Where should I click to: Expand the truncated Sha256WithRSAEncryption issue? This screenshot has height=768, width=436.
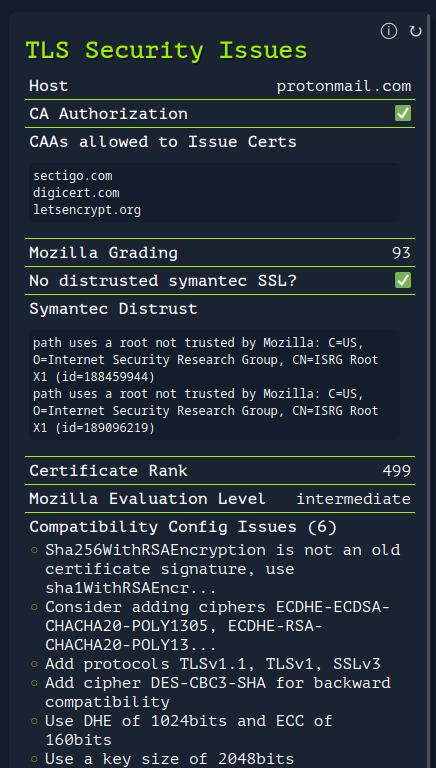click(222, 569)
